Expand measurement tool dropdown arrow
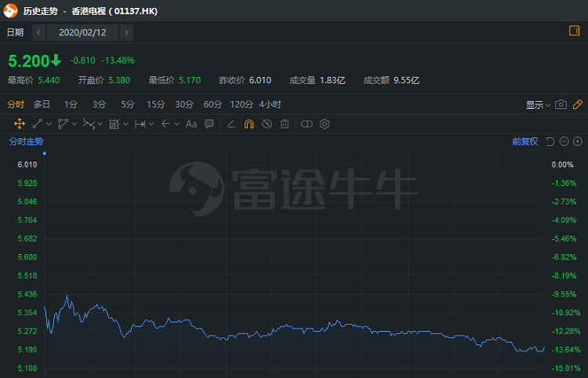The height and width of the screenshot is (378, 588). click(x=125, y=124)
